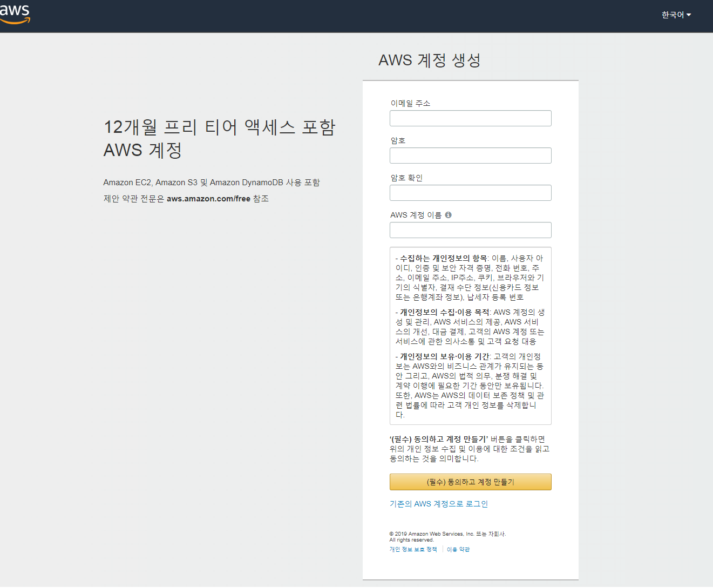
Task: Open the 개인 정보 보호 정책 link
Action: pyautogui.click(x=413, y=549)
